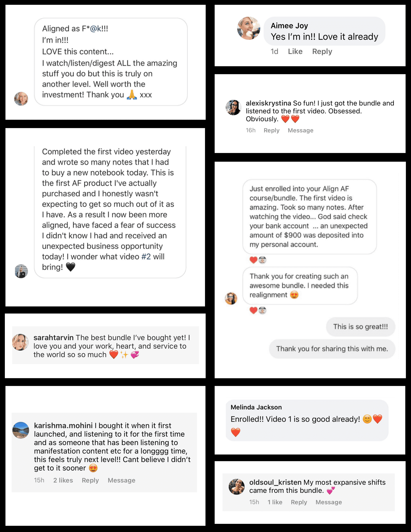View the 1 like on oldsoul_kristen's comment

coord(275,502)
